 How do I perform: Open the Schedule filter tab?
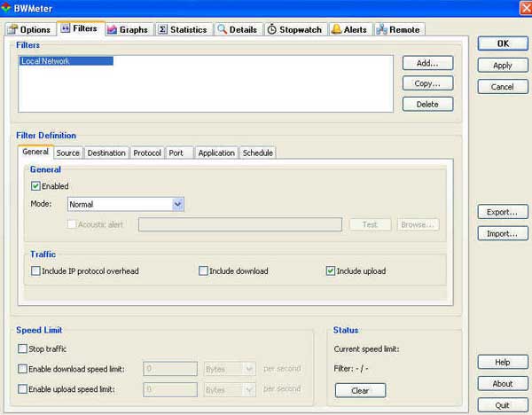[x=258, y=153]
